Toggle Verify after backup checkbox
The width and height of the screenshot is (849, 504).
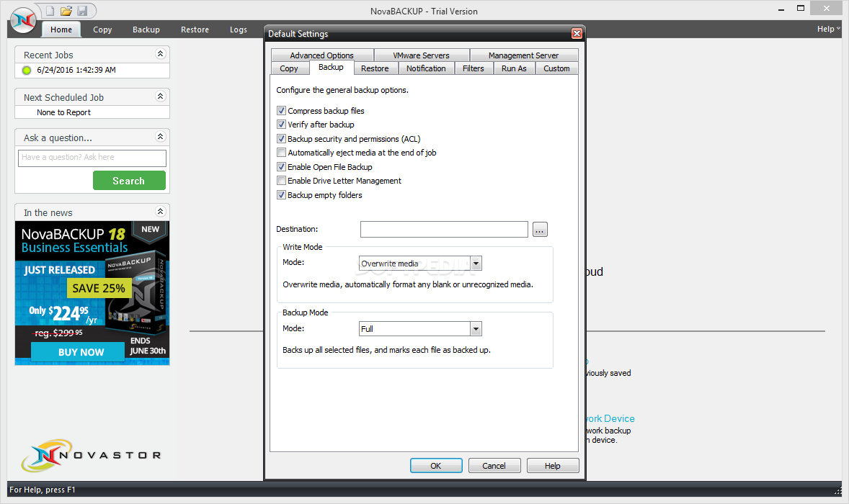(281, 125)
